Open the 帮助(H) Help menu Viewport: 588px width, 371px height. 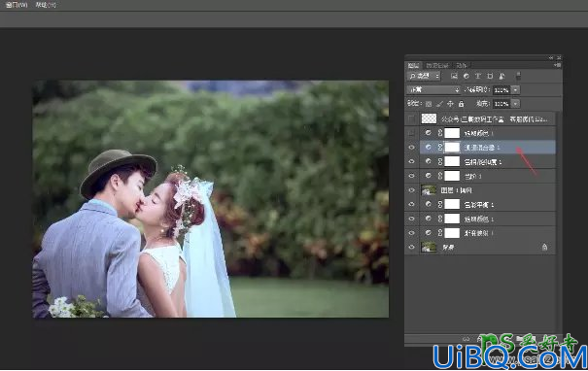46,5
